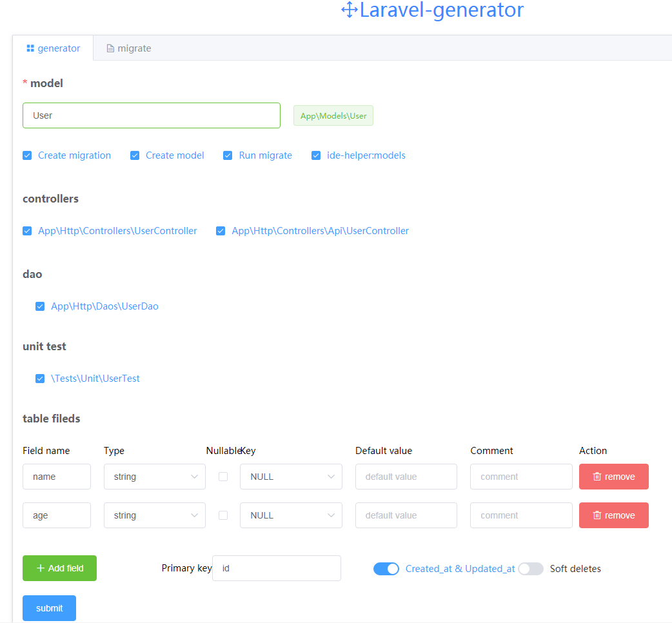Open Type dropdown for name field
Screen dimensions: 672x623
[x=155, y=477]
